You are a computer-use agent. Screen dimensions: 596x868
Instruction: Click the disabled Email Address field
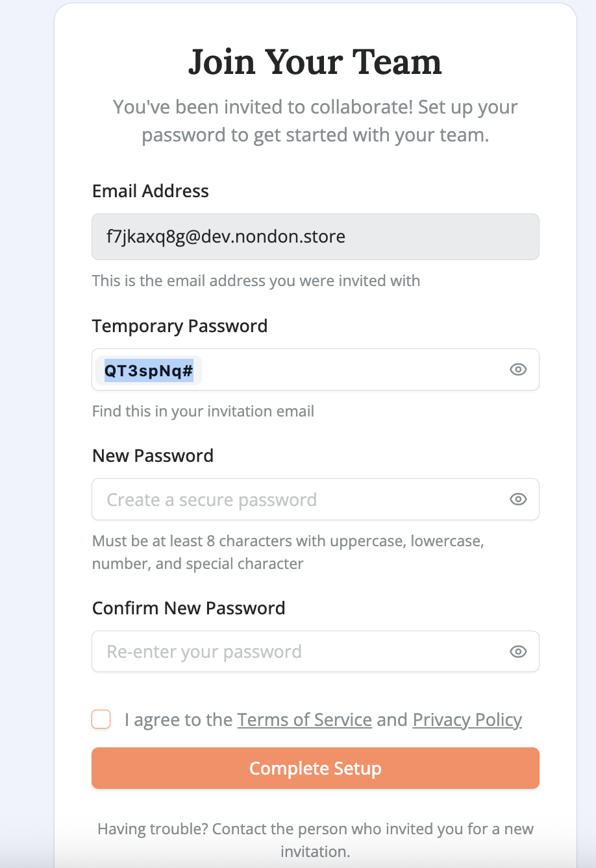point(292,237)
